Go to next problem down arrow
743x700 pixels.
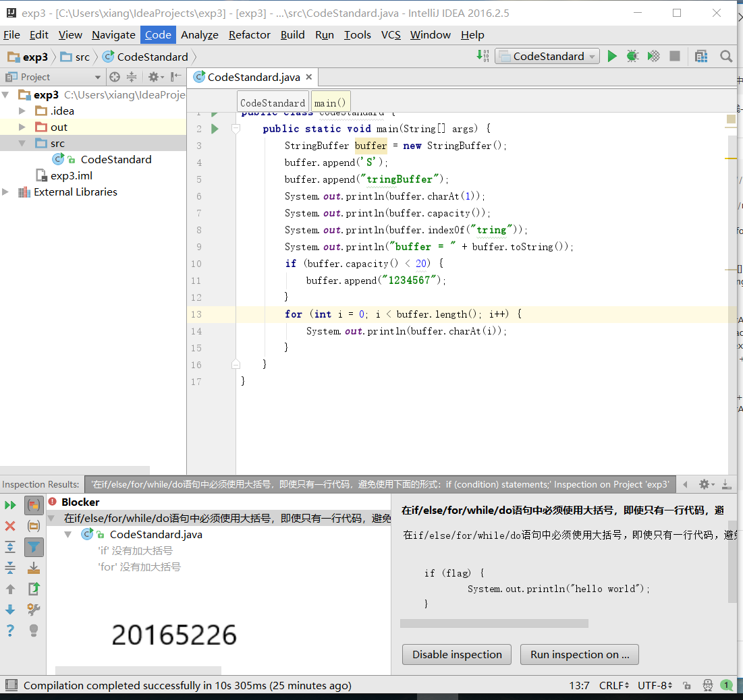10,610
